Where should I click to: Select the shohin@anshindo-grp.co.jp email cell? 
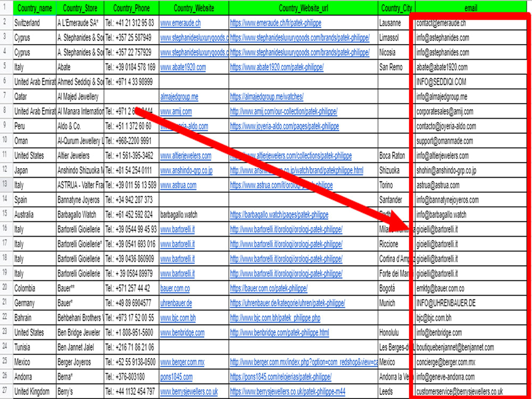471,170
